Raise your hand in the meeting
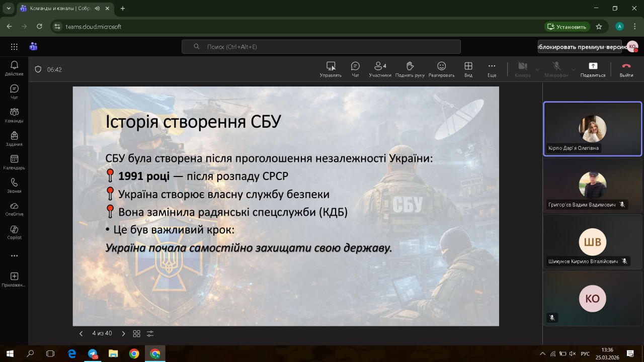 click(410, 69)
